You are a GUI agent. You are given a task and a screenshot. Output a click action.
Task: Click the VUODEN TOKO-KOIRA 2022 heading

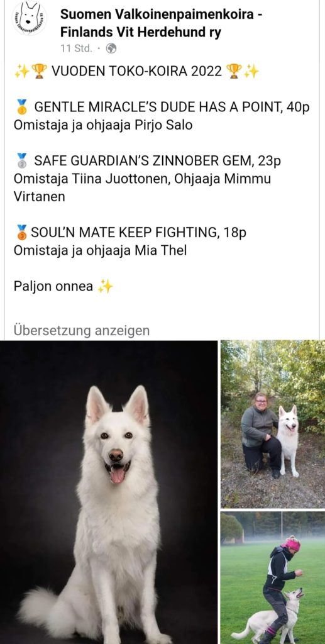(136, 72)
